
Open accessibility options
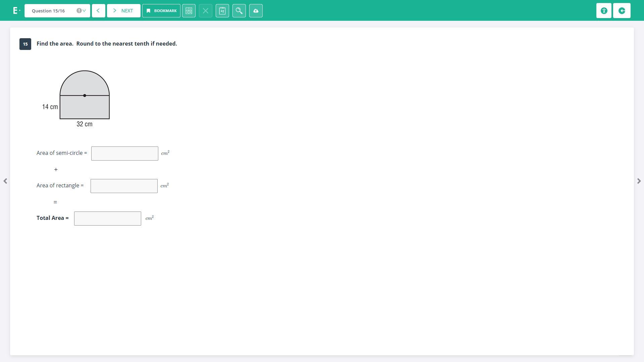pyautogui.click(x=604, y=11)
